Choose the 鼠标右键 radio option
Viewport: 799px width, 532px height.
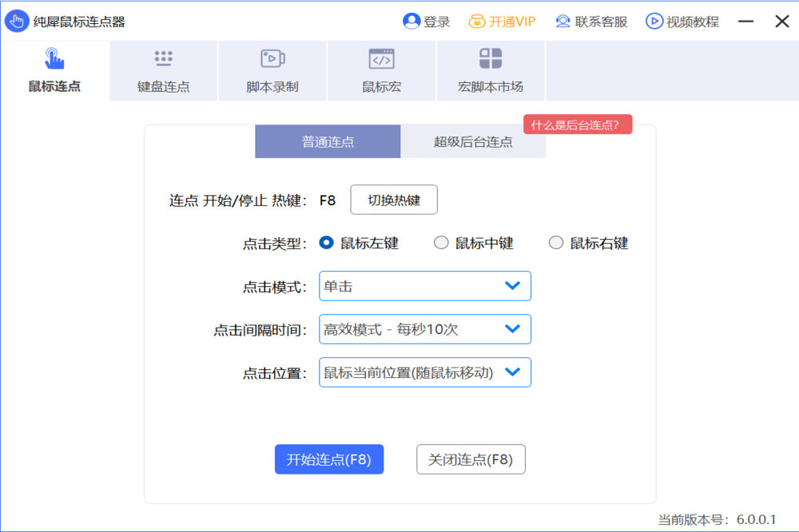point(556,244)
